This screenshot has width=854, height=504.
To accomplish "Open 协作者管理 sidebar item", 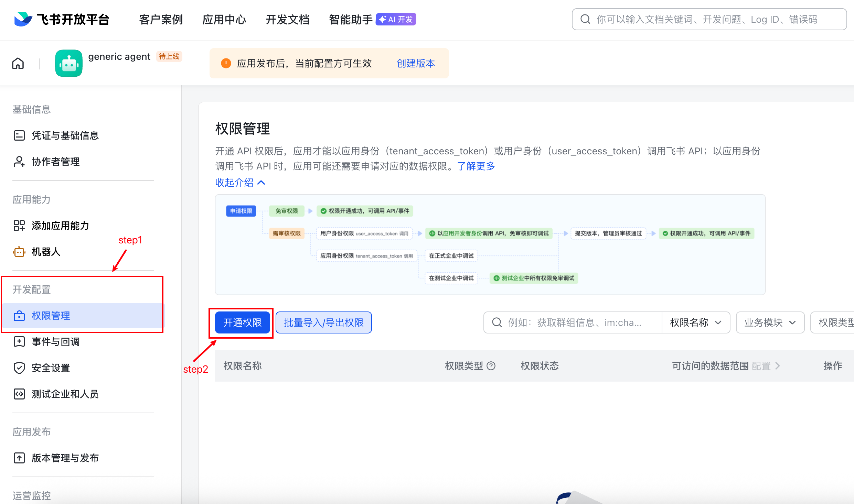I will (x=55, y=162).
